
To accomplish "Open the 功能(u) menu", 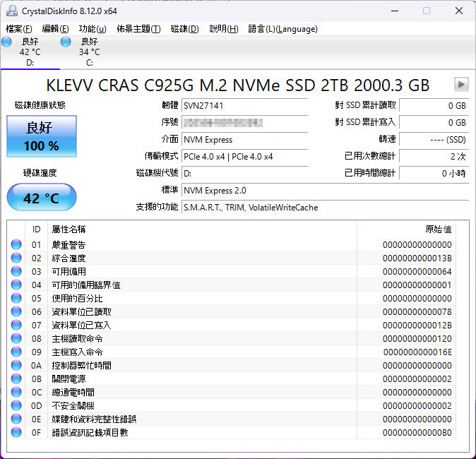I will (93, 29).
